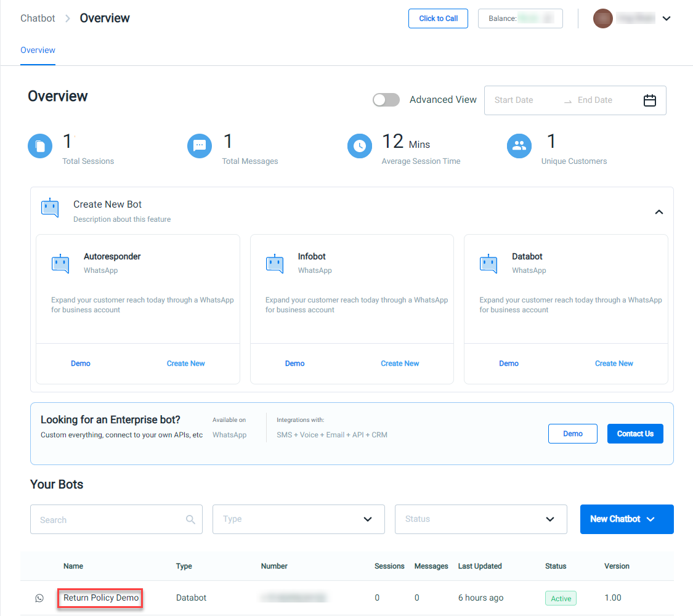Toggle the Advanced View switch
The image size is (693, 616).
[x=386, y=100]
